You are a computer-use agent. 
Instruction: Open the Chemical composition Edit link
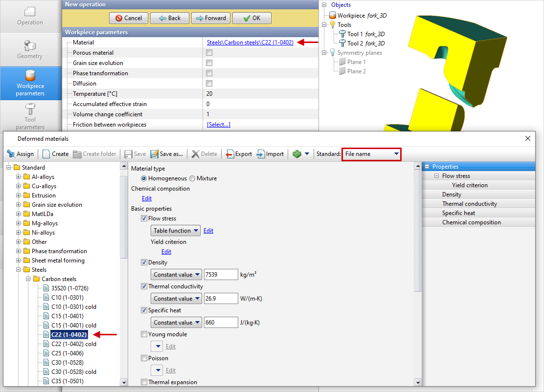pos(147,198)
